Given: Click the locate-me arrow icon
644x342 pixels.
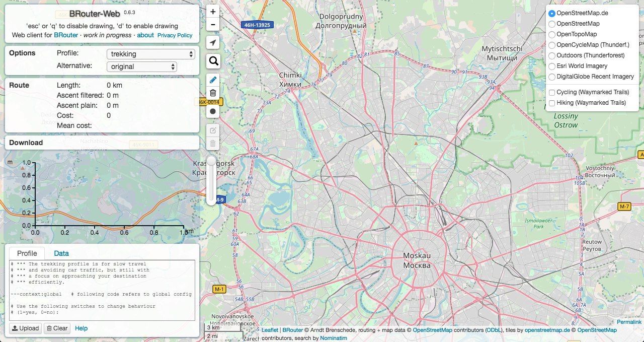Looking at the screenshot, I should 213,42.
